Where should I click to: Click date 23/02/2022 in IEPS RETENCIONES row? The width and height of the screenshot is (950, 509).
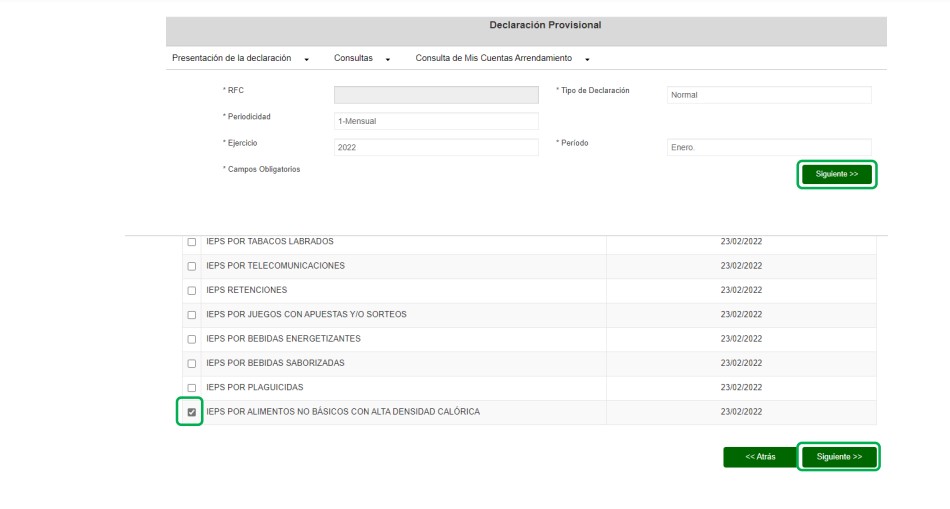click(x=741, y=290)
